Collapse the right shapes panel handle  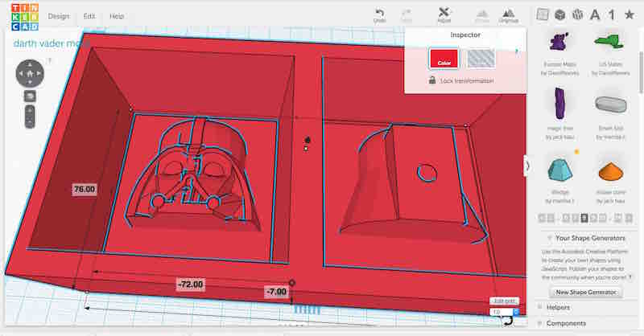click(527, 166)
